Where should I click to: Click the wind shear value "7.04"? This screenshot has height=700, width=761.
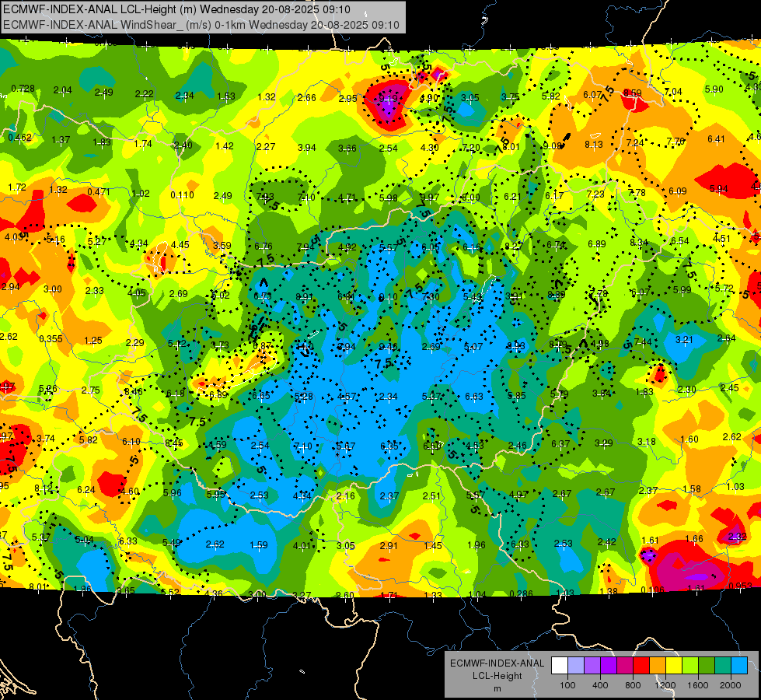[x=673, y=91]
